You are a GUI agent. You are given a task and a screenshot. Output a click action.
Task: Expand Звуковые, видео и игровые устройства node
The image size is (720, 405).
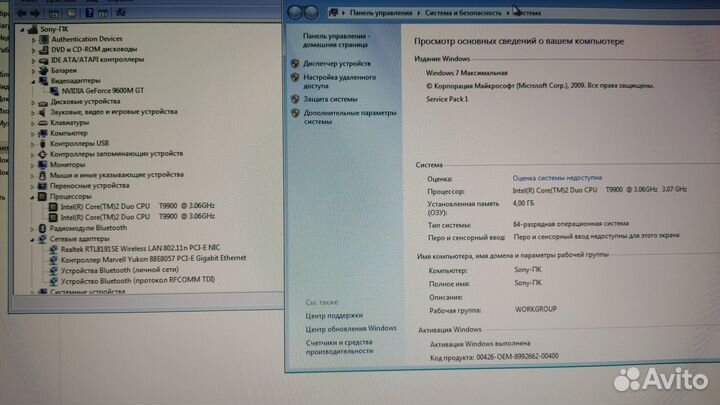point(33,112)
